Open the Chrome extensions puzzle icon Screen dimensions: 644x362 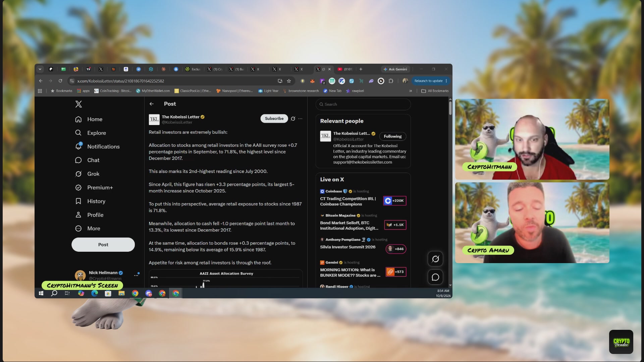(391, 81)
